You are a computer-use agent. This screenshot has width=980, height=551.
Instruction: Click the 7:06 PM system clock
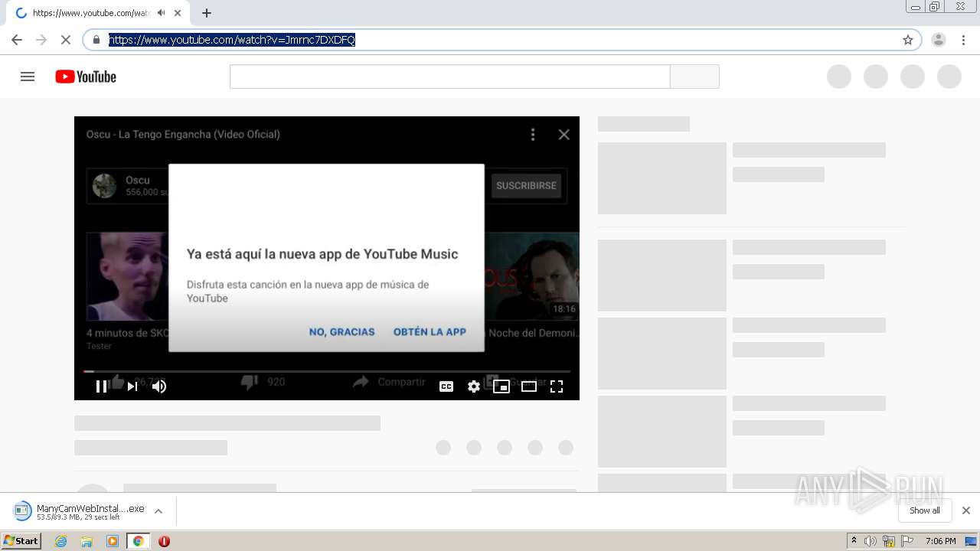940,541
